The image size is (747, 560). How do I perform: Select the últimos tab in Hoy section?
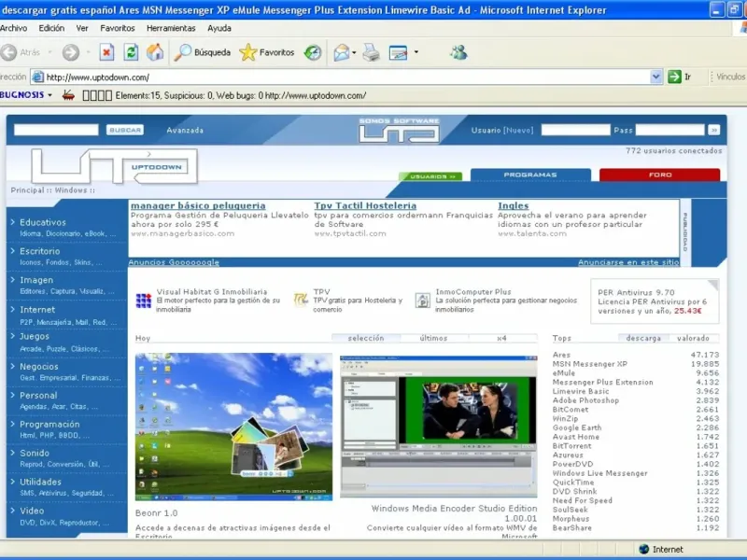433,338
